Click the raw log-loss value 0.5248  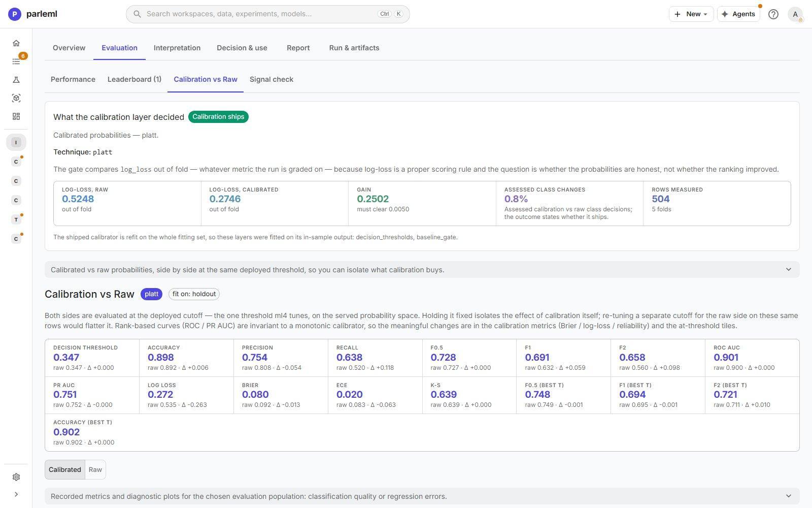pyautogui.click(x=78, y=199)
